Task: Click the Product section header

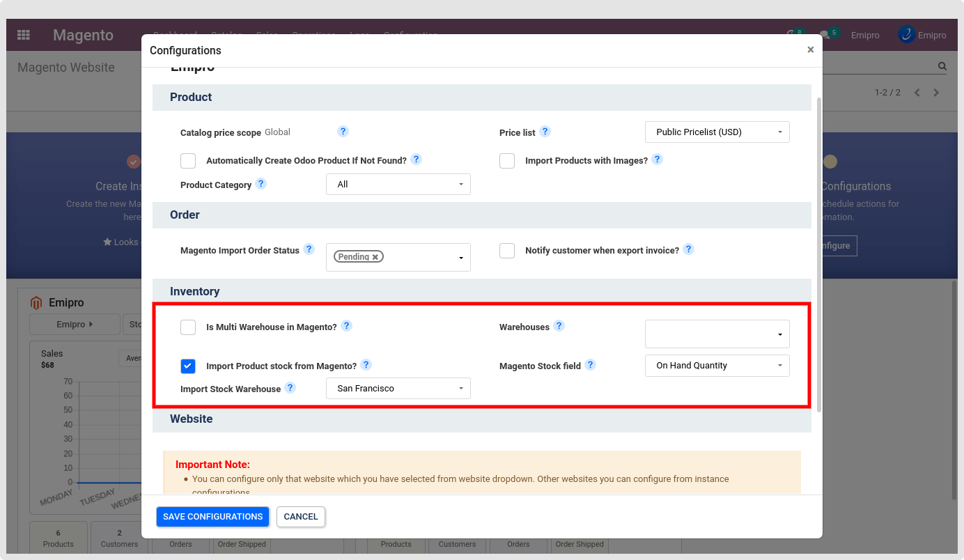Action: (482, 98)
